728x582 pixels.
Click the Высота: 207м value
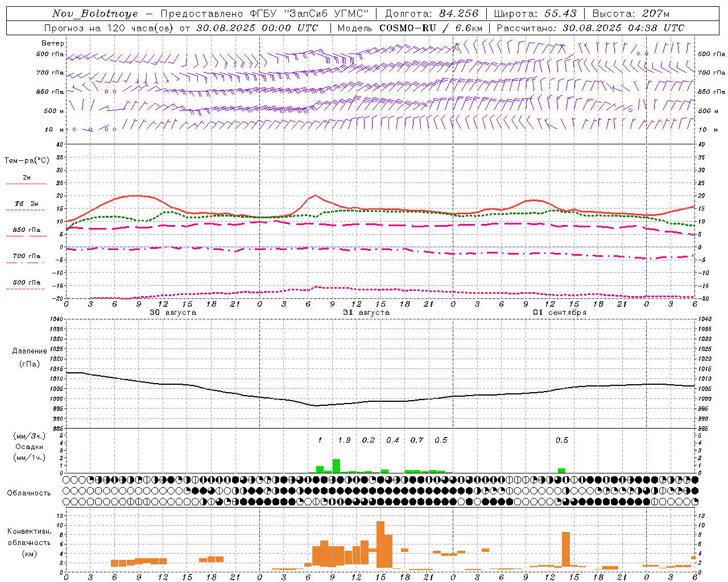[x=631, y=14]
